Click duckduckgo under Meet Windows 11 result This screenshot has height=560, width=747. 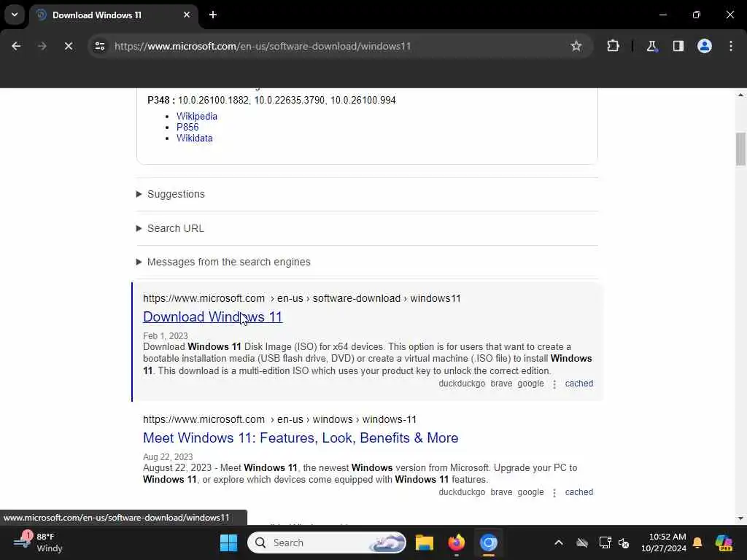point(462,492)
